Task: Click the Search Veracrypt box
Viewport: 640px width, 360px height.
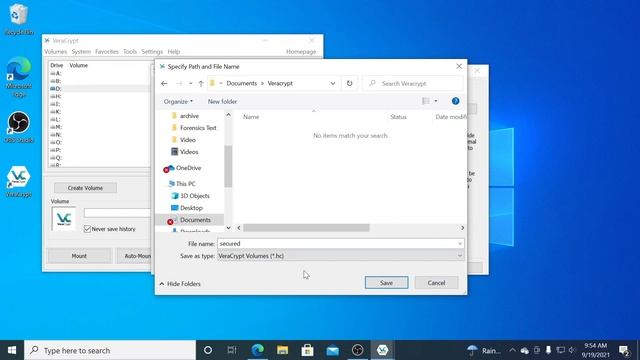Action: 413,83
